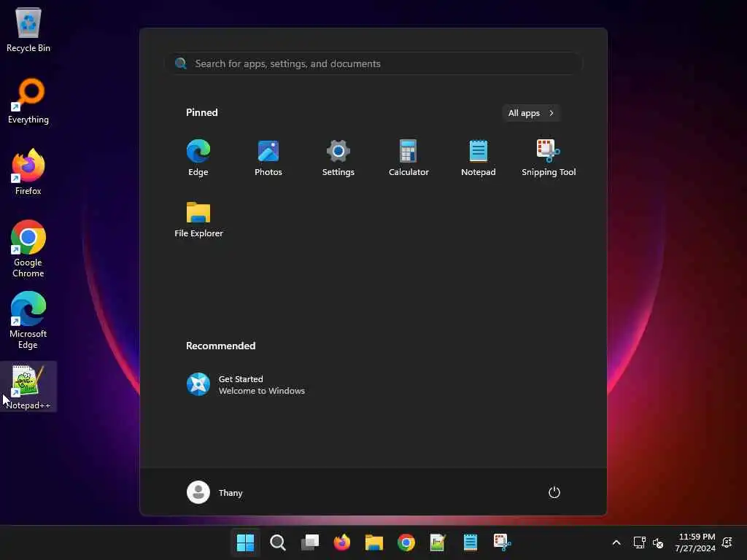Open the clock showing 11:59 PM
747x560 pixels.
(x=695, y=542)
